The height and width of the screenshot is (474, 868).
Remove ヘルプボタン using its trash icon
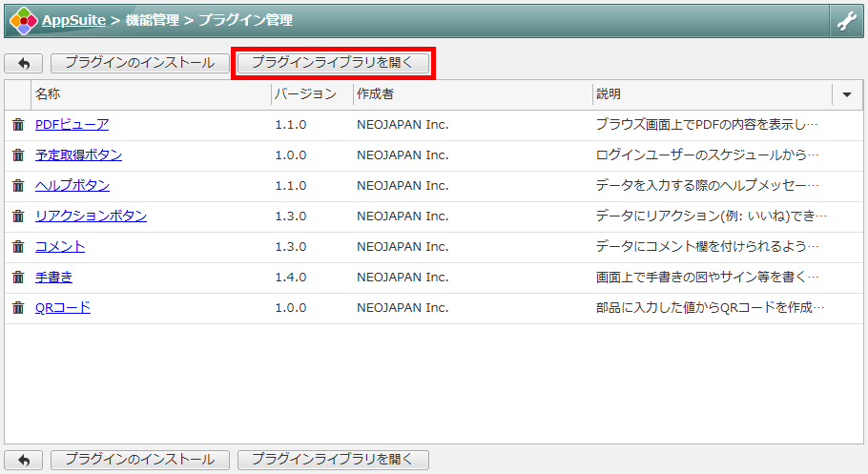point(18,185)
